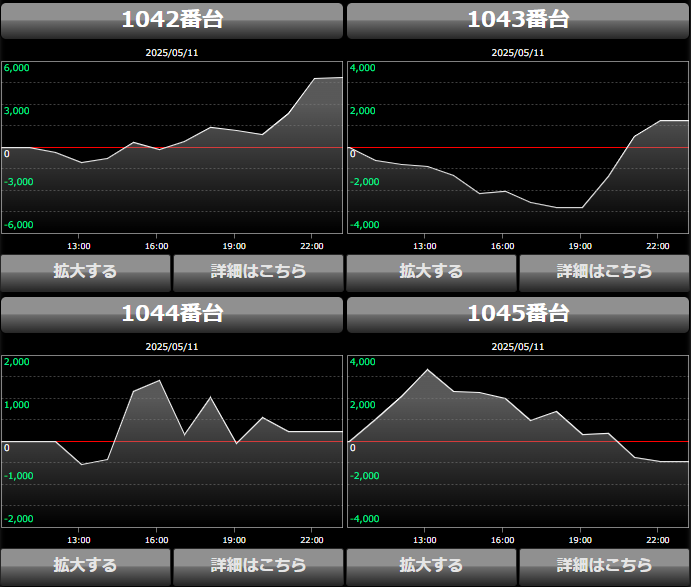
Task: Click the -1,000 axis label in 1044 graph
Action: (x=19, y=476)
